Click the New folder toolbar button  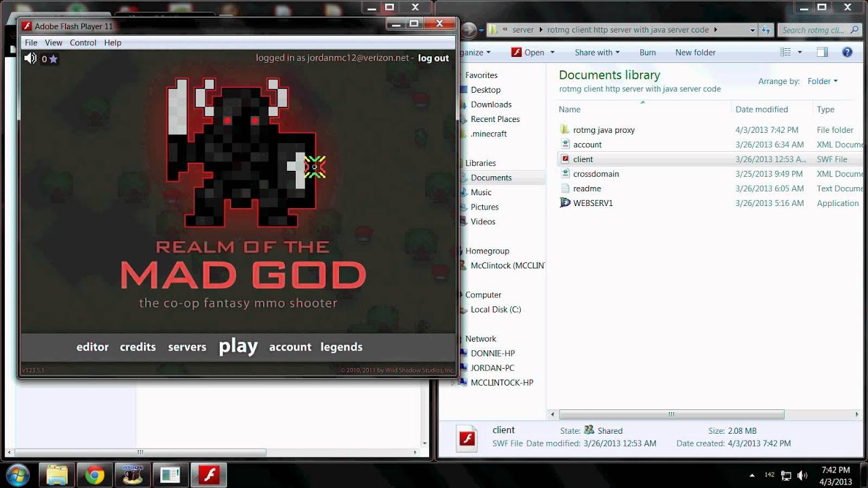695,52
